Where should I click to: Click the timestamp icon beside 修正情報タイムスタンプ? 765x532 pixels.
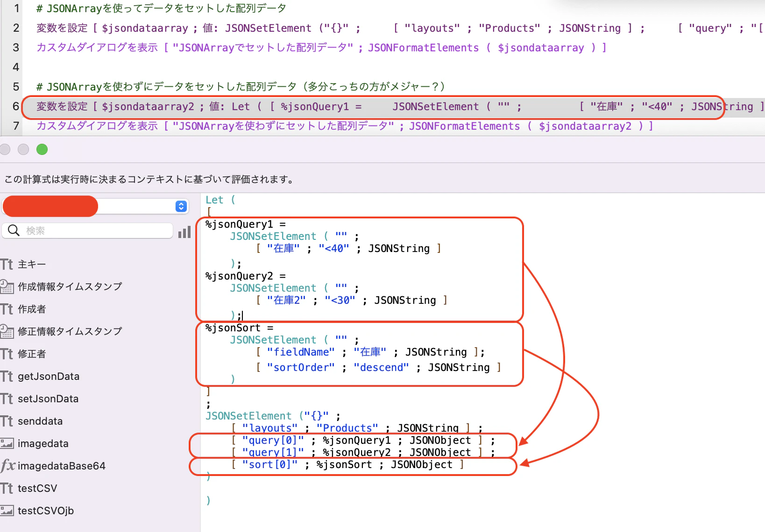pos(7,331)
